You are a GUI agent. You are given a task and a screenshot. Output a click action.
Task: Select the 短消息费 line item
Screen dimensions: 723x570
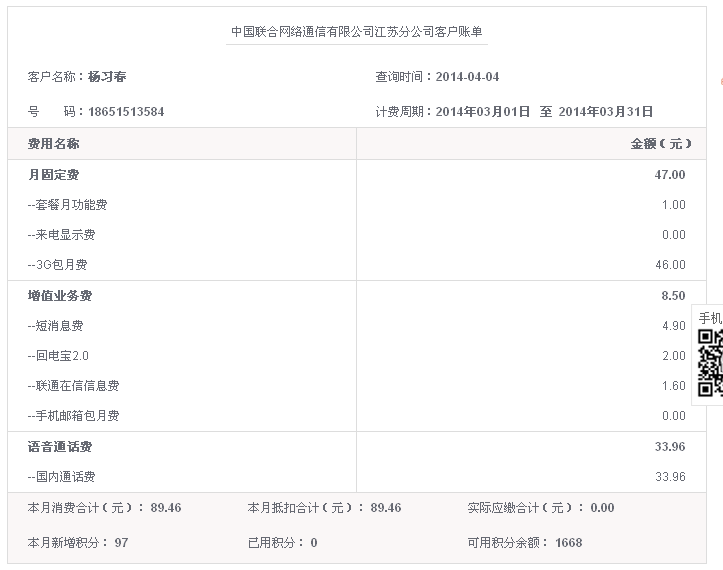[56, 326]
